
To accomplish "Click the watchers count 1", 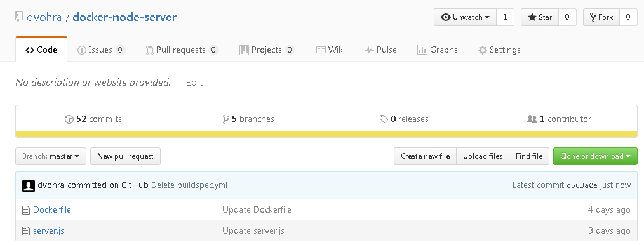I will tap(505, 17).
